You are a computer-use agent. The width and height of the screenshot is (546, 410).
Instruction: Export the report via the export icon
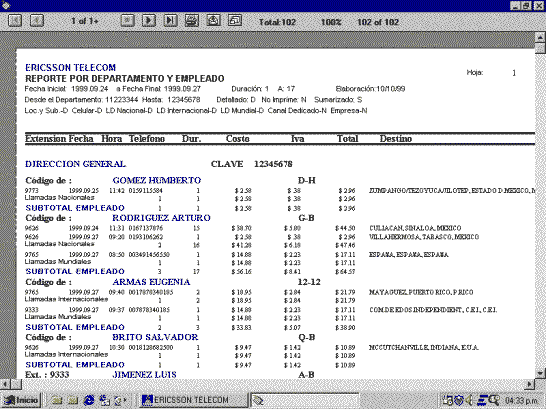point(213,21)
